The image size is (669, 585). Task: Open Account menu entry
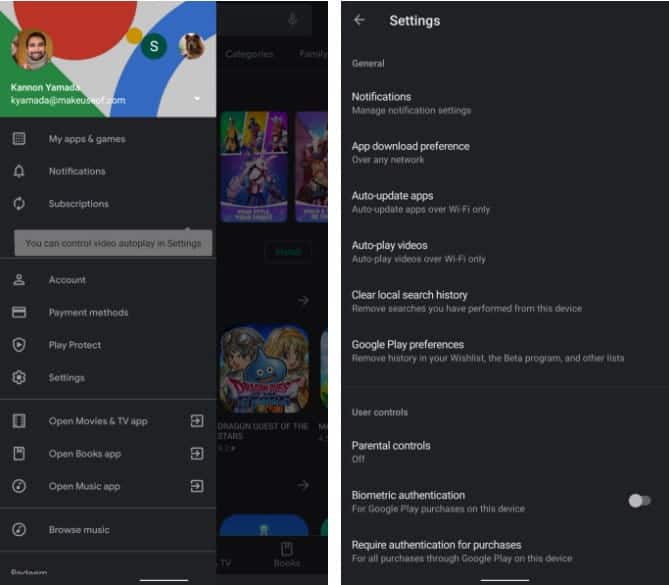coord(108,280)
